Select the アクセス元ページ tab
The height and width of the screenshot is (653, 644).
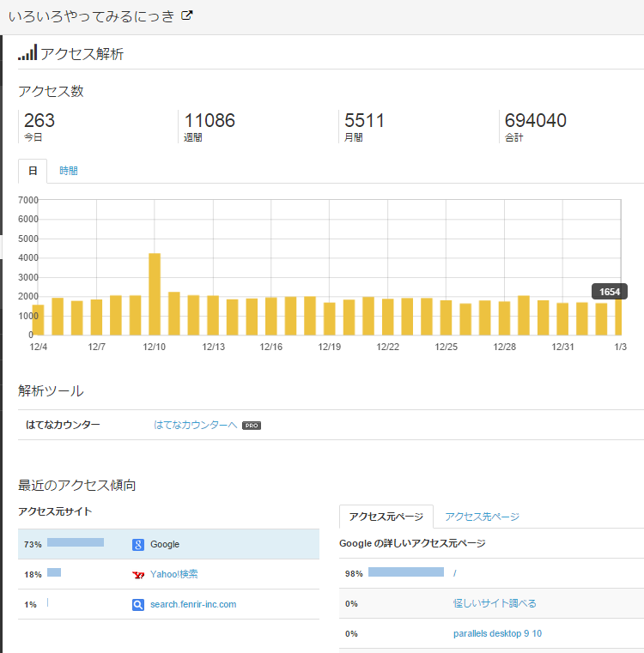[x=386, y=517]
